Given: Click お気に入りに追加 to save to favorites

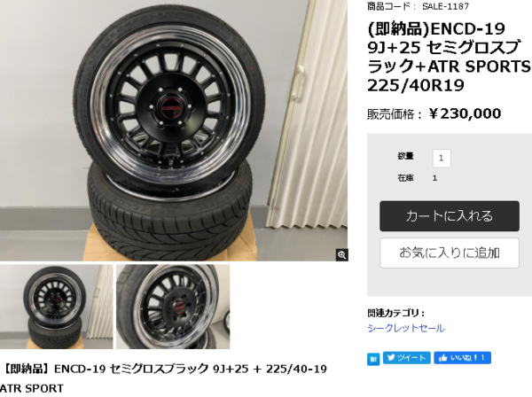Looking at the screenshot, I should tap(450, 253).
